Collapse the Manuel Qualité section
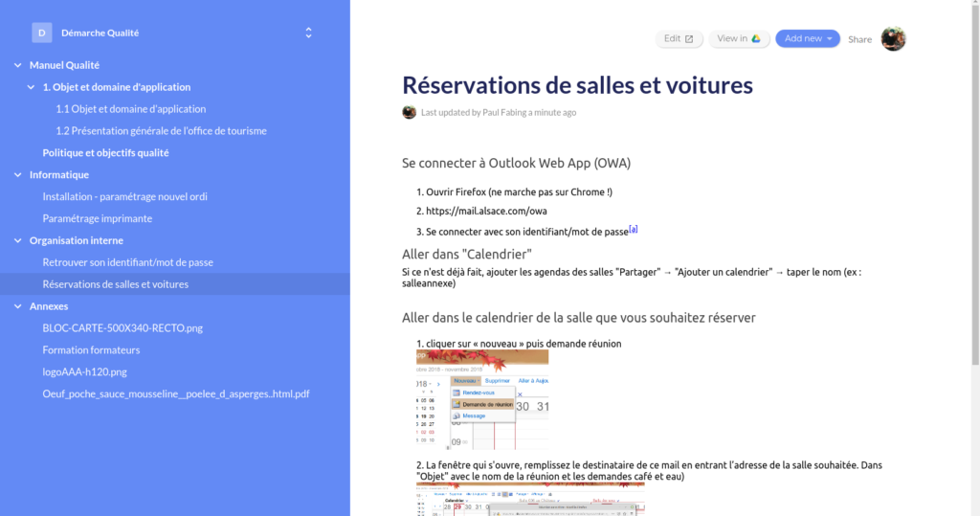 (x=17, y=65)
